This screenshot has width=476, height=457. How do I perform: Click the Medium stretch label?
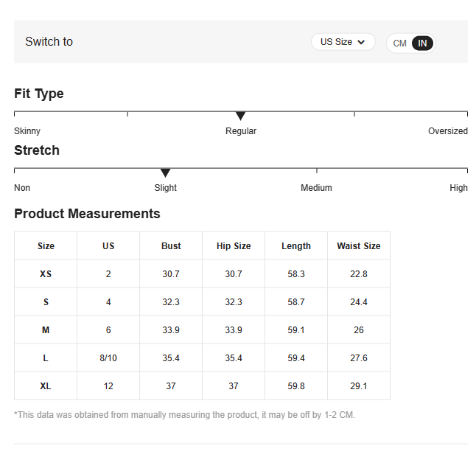tap(316, 188)
